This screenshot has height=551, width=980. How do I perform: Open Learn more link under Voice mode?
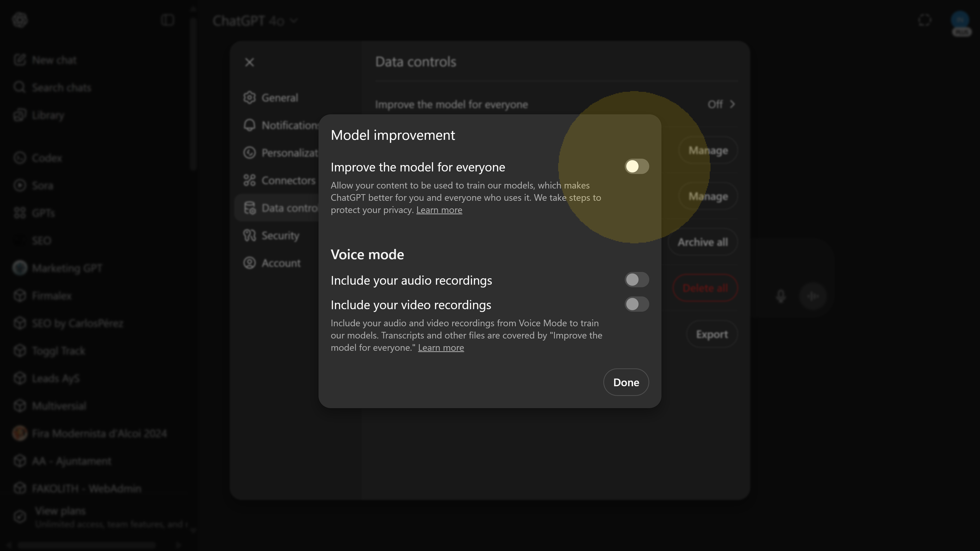tap(441, 347)
